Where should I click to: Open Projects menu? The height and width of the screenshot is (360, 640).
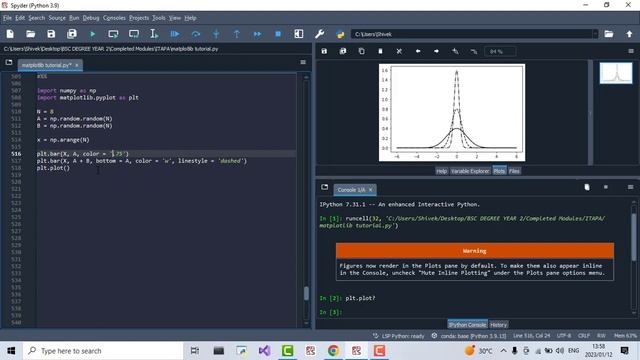coord(139,18)
